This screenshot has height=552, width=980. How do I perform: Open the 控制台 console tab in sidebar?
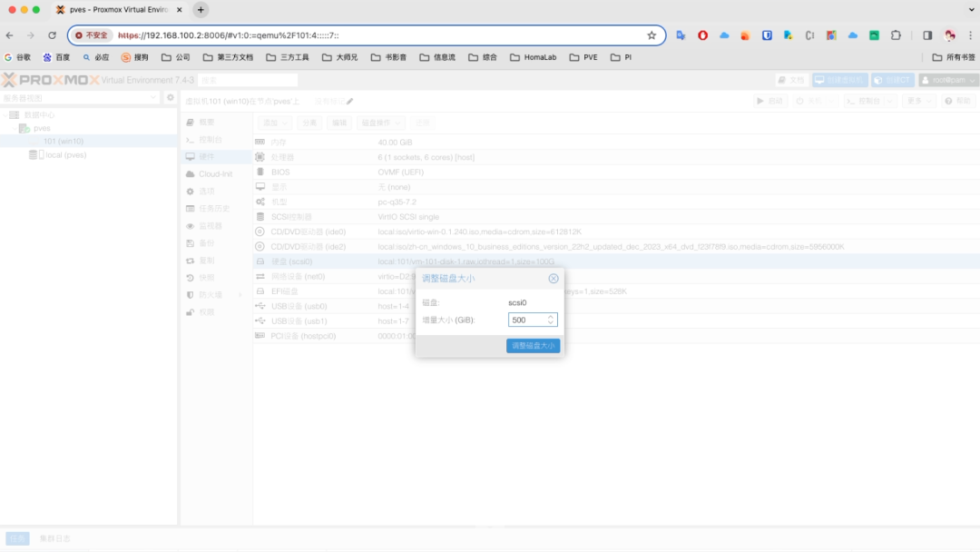210,140
